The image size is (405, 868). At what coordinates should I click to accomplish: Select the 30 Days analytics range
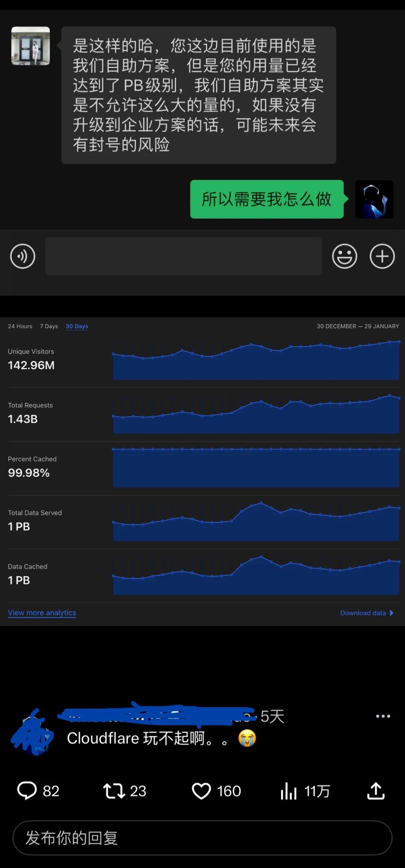coord(77,326)
